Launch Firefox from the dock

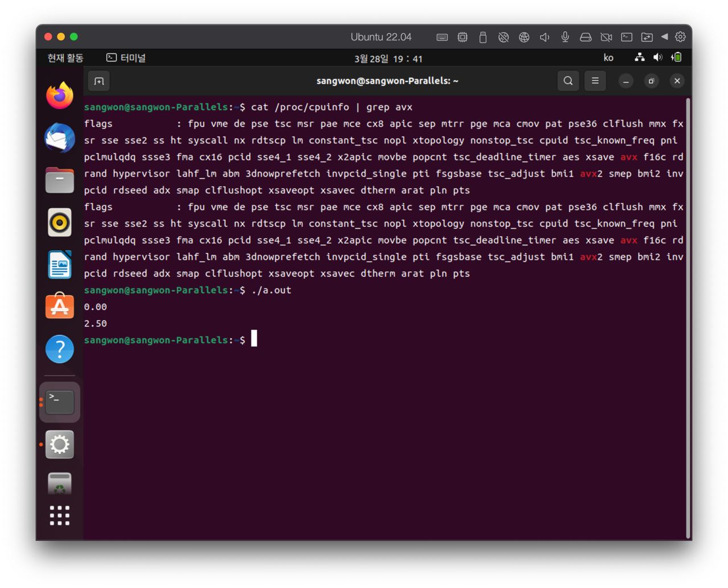tap(60, 96)
